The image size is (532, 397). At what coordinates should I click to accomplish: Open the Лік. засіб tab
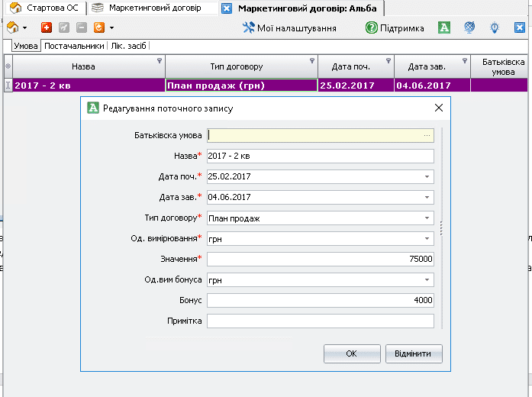129,46
